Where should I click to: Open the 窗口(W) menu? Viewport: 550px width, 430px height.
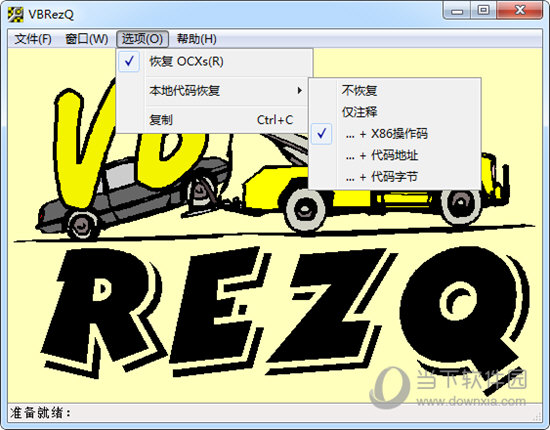pyautogui.click(x=87, y=39)
